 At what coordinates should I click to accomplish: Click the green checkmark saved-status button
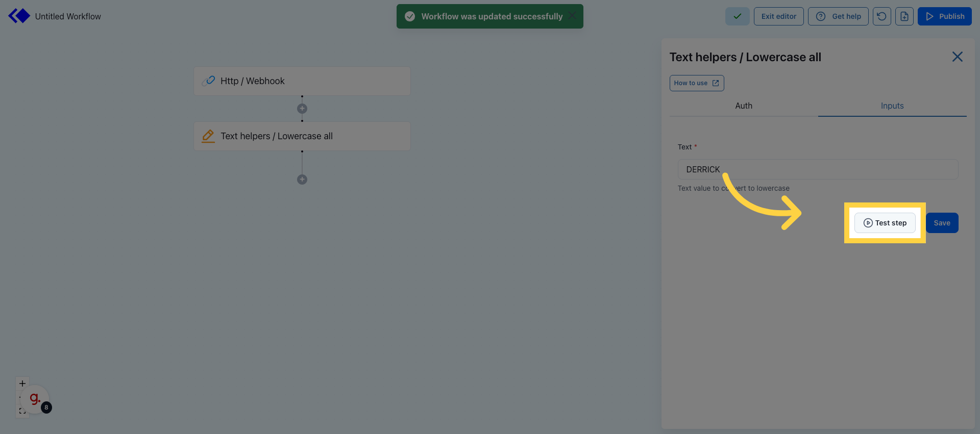[737, 16]
